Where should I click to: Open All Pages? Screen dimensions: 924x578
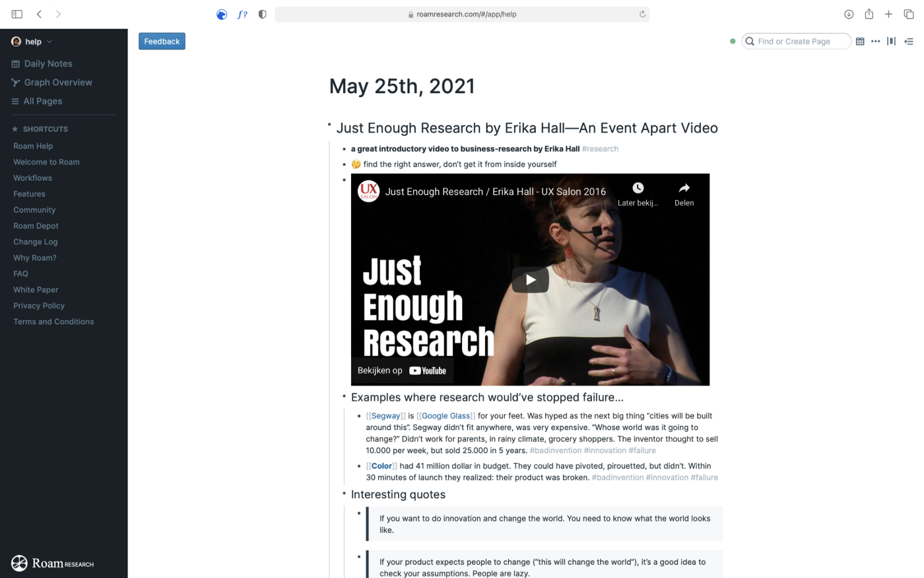click(36, 101)
